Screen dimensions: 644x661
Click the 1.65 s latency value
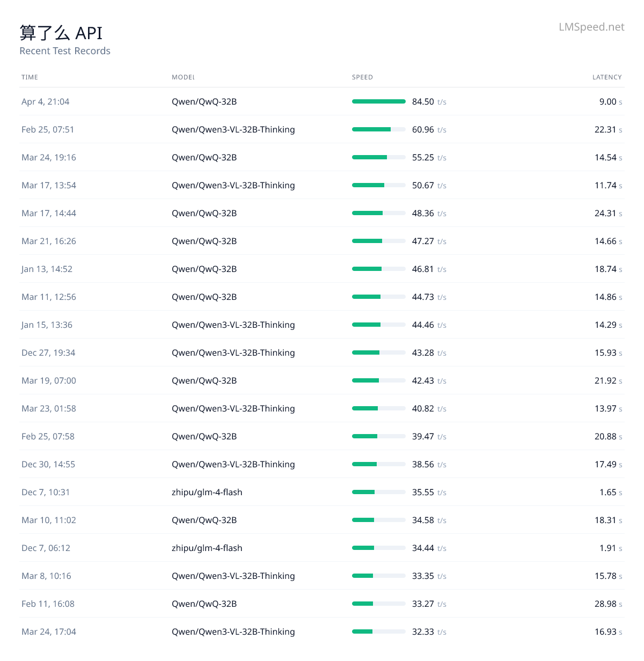coord(611,492)
